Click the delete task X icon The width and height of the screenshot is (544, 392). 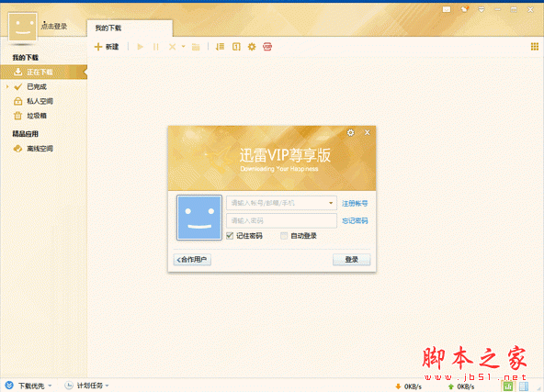(172, 47)
